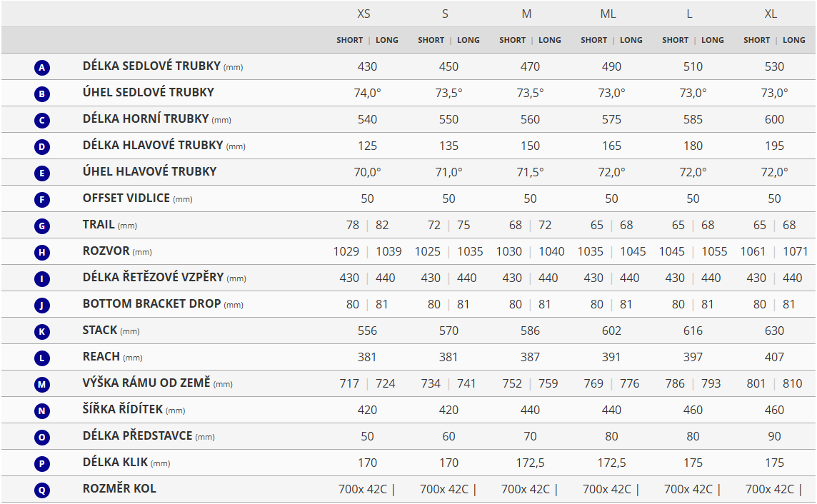
Task: Select the M size column header
Action: [x=527, y=14]
